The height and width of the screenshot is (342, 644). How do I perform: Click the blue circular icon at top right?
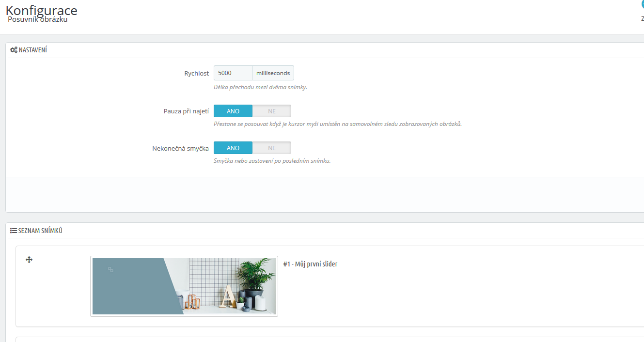[642, 5]
